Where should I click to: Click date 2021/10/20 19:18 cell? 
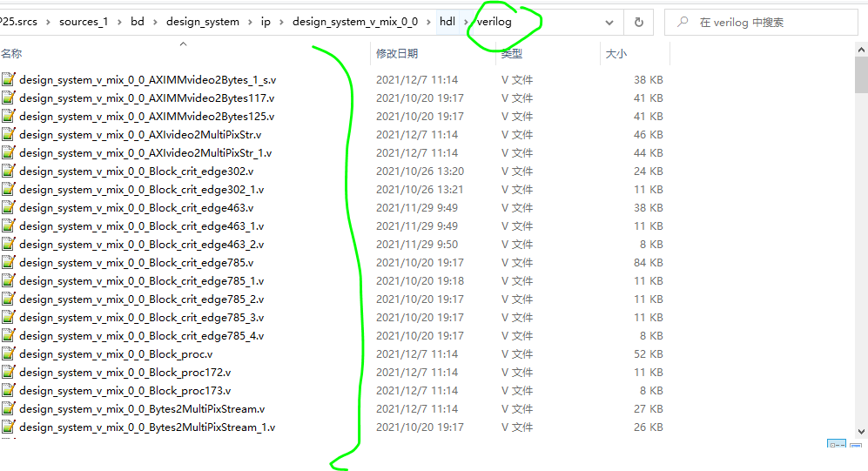tap(421, 280)
